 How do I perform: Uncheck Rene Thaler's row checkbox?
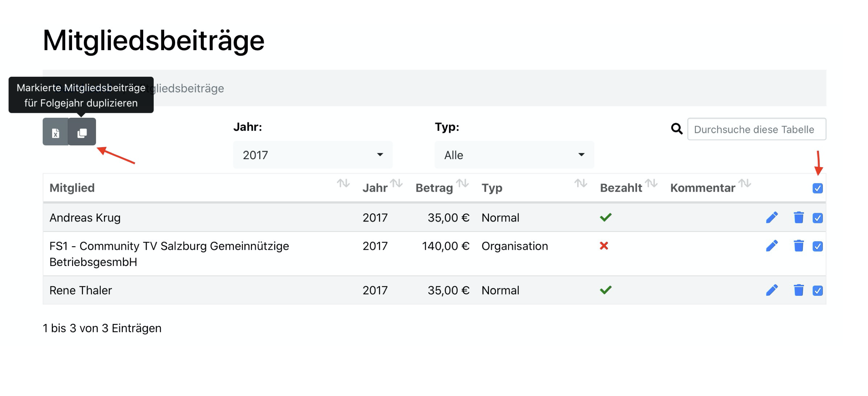coord(818,291)
